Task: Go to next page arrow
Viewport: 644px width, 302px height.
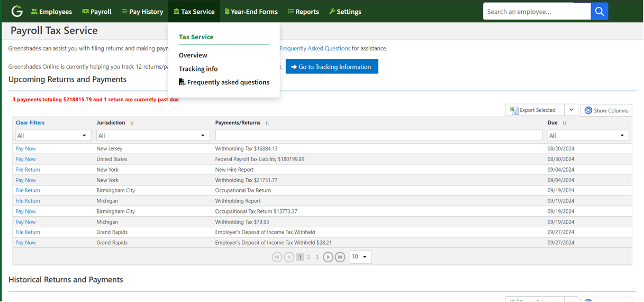Action: pos(328,257)
